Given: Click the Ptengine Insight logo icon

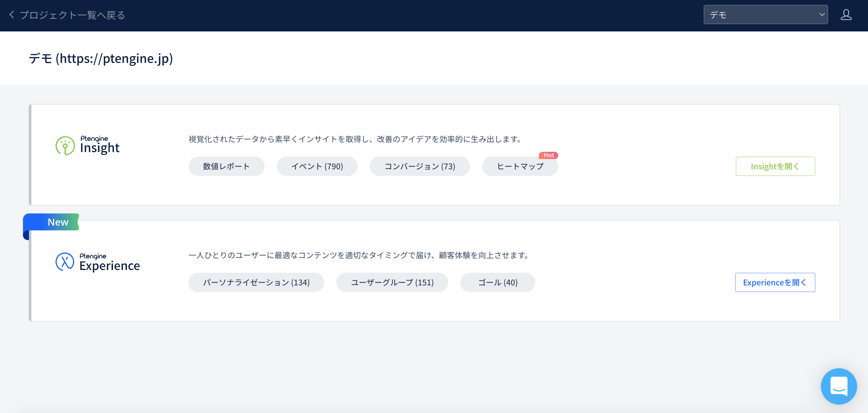Looking at the screenshot, I should (65, 146).
